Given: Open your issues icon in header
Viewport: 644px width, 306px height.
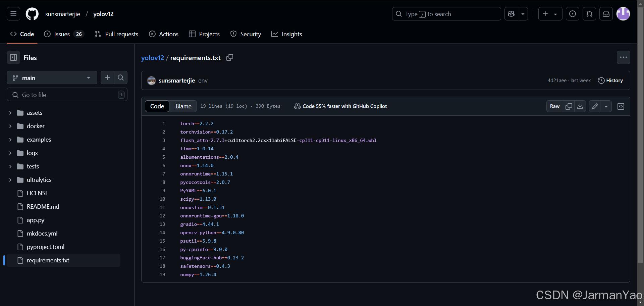Looking at the screenshot, I should tap(573, 14).
